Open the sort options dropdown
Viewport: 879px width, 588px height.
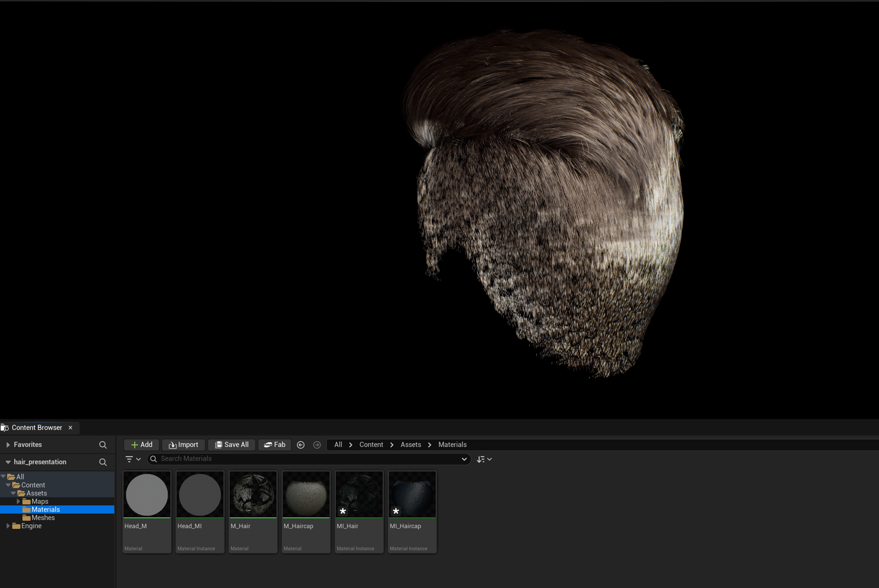point(484,460)
